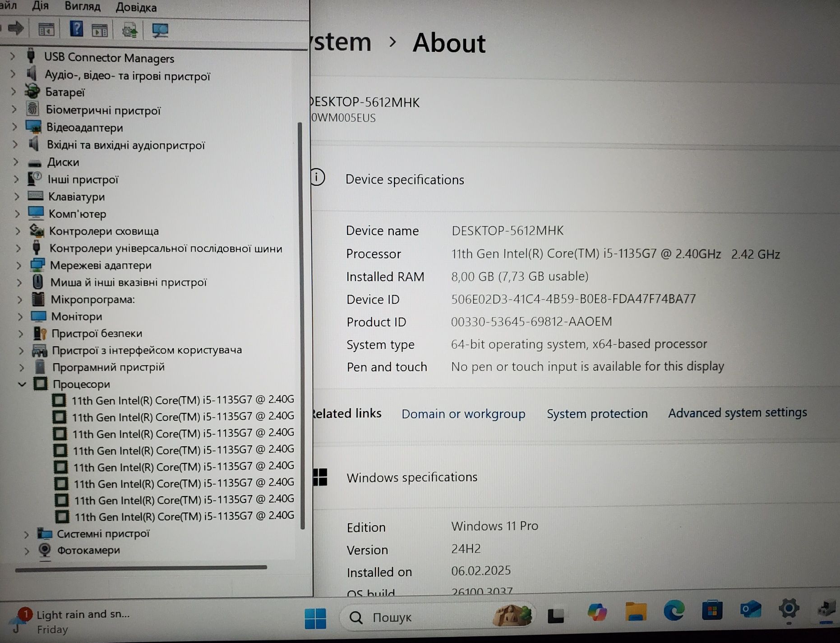
Task: Click the Device specifications info icon
Action: click(318, 177)
